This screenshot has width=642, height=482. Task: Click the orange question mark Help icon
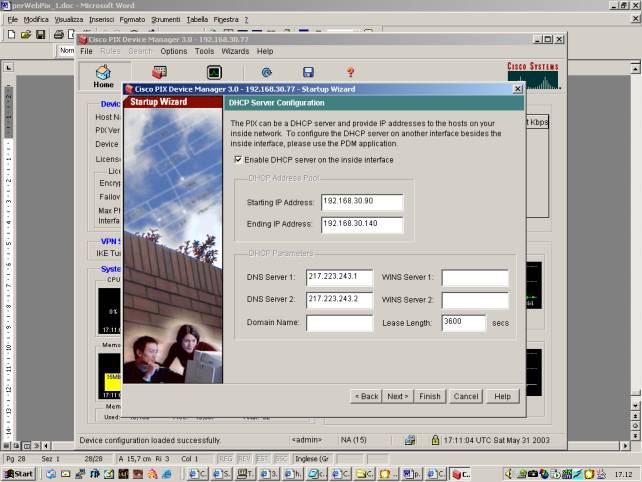click(350, 72)
